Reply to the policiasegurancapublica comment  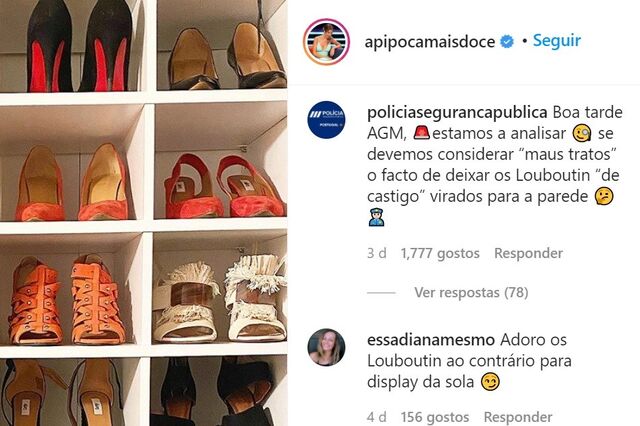[529, 253]
